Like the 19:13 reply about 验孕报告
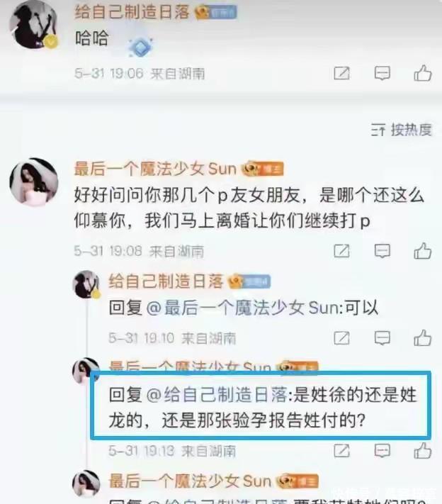 [x=422, y=451]
